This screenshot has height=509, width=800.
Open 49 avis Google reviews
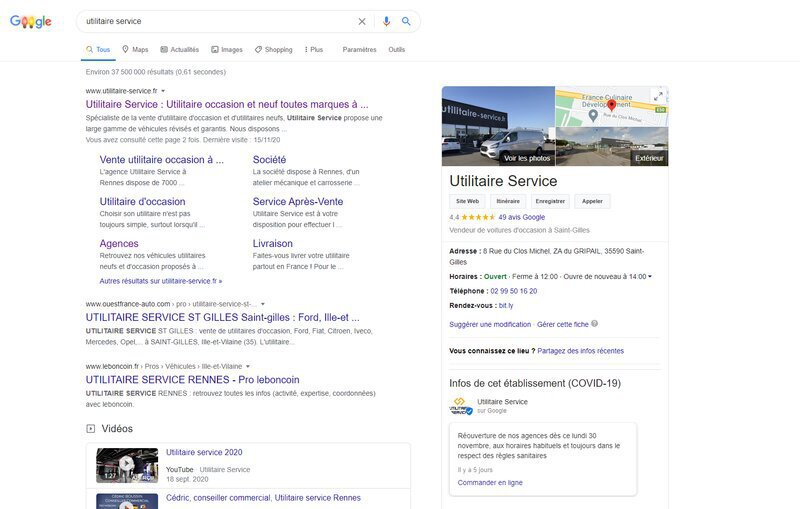pos(521,217)
